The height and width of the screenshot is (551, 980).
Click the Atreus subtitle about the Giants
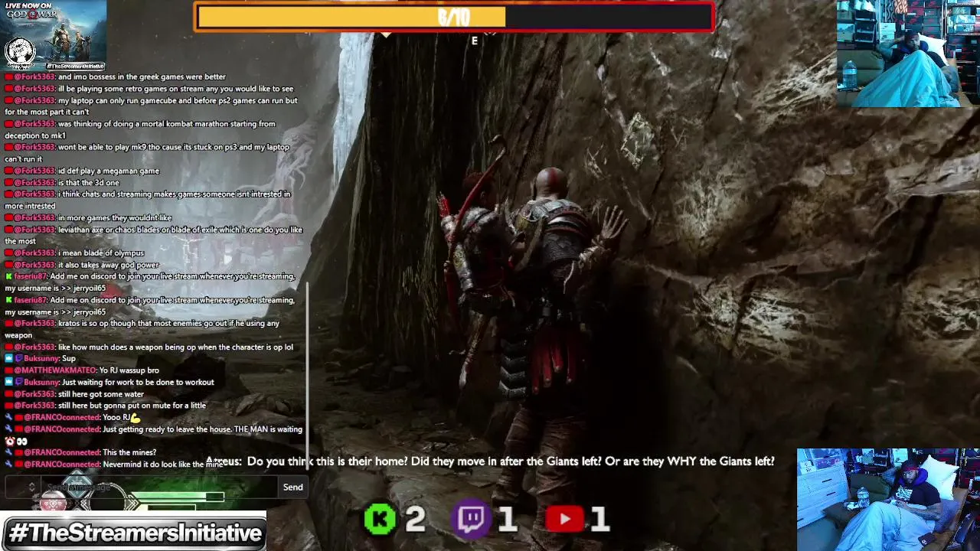[490, 461]
